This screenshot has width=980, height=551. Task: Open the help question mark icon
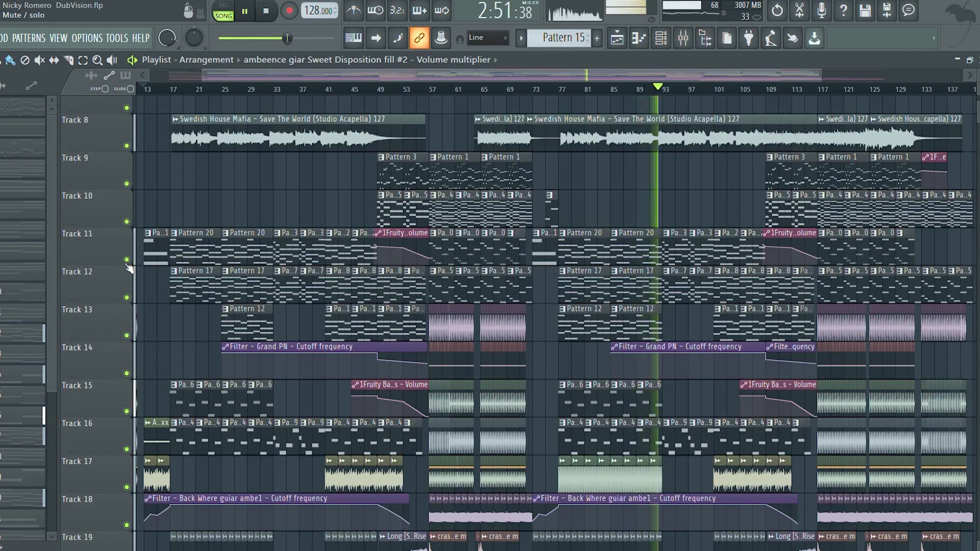[843, 10]
